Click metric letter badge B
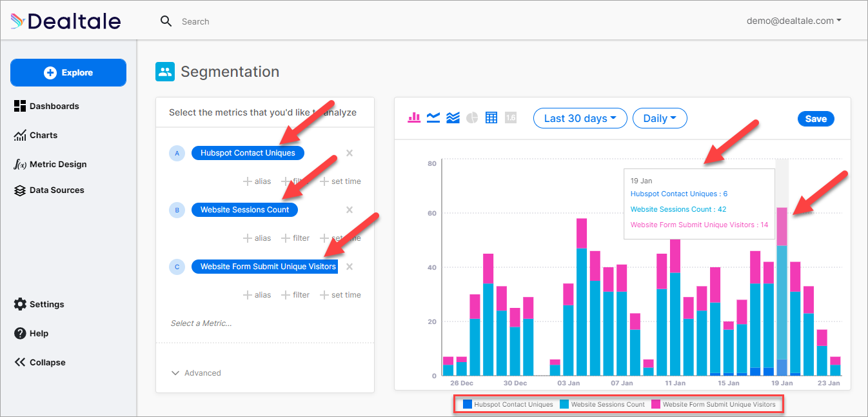 pos(177,210)
